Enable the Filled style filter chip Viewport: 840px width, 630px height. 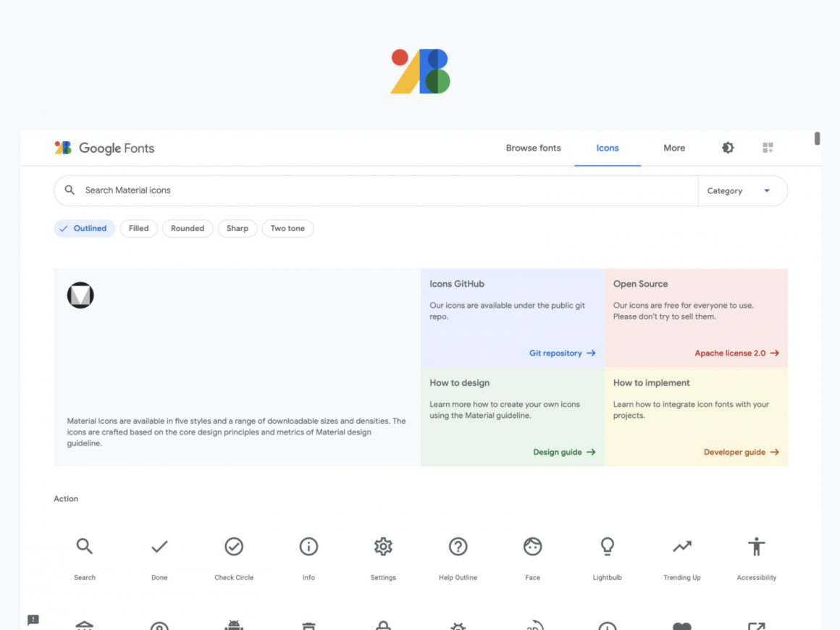[138, 228]
